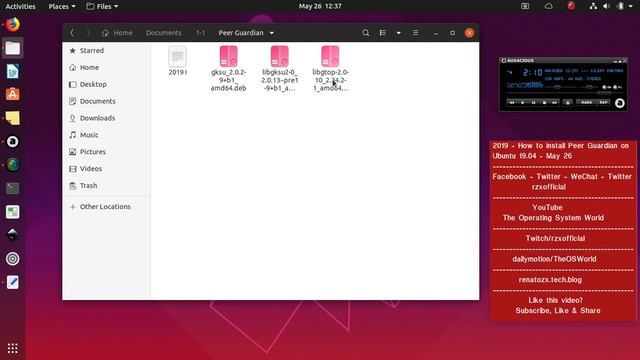The width and height of the screenshot is (640, 360).
Task: Click Audacious next track button
Action: click(x=555, y=102)
